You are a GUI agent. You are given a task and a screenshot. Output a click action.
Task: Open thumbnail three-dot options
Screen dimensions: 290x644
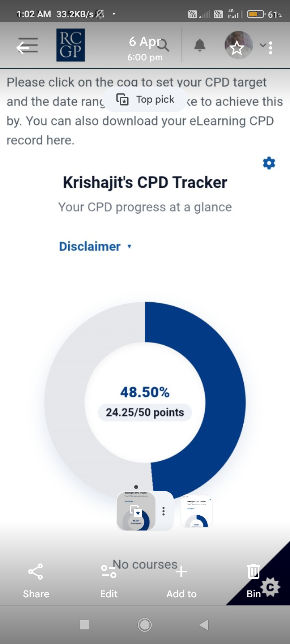[164, 511]
